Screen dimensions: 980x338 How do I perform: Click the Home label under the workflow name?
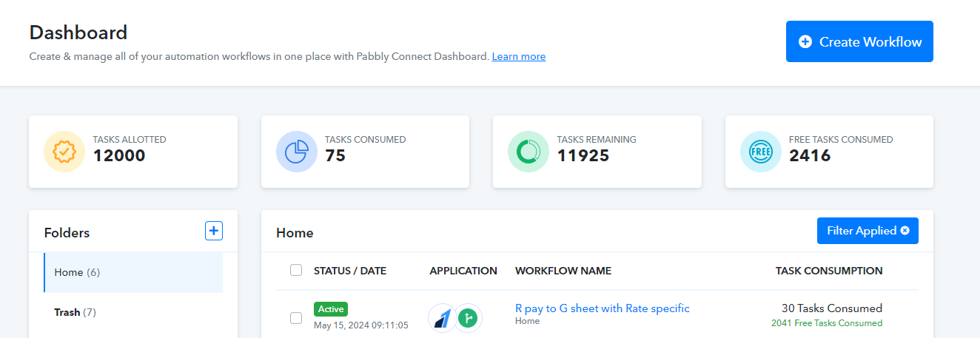click(x=527, y=321)
